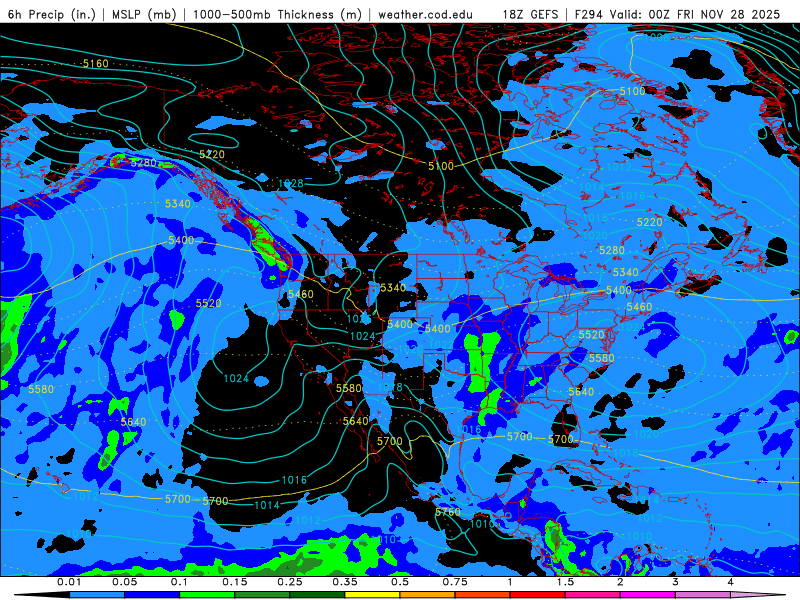Click the 5760 thickness contour label
The height and width of the screenshot is (600, 800).
[x=447, y=512]
